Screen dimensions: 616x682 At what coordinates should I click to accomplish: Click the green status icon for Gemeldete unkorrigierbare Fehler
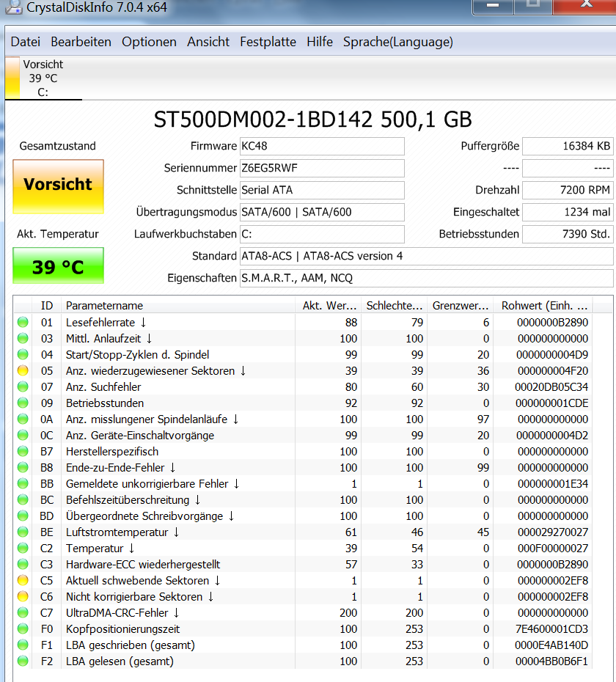click(x=23, y=483)
